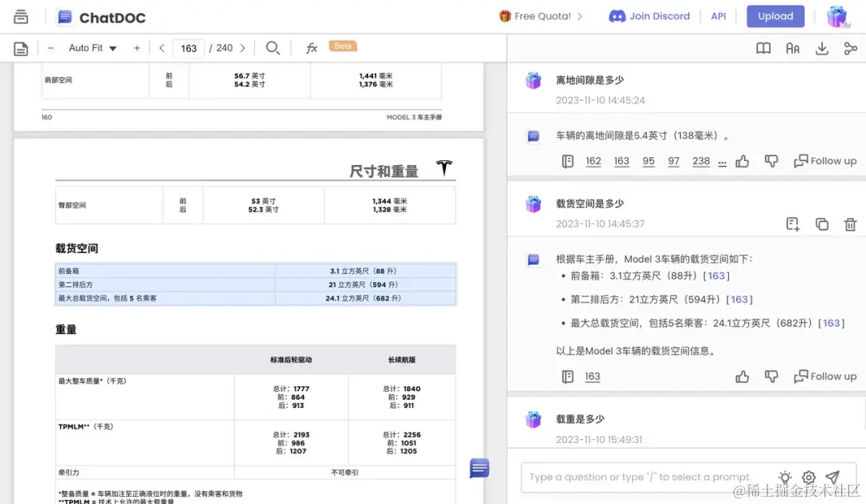Open reading mode via the book icon
The image size is (866, 504).
[763, 48]
